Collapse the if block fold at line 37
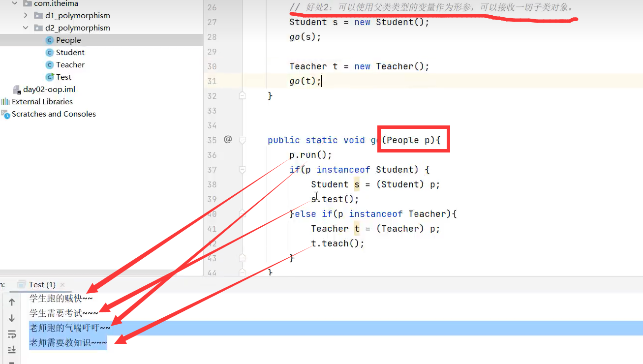This screenshot has width=643, height=364. (242, 170)
